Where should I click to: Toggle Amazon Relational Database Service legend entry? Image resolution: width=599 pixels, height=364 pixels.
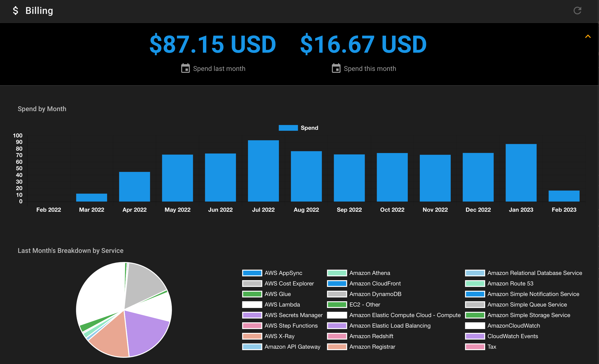pyautogui.click(x=524, y=273)
